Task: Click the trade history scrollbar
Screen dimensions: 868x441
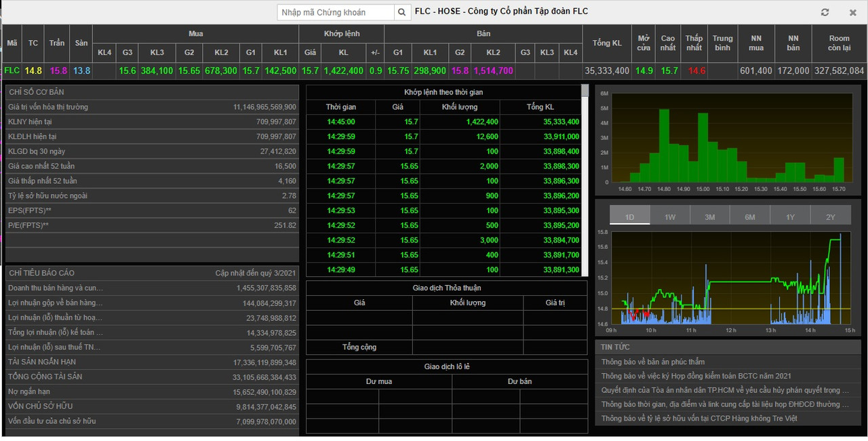Action: pyautogui.click(x=585, y=180)
